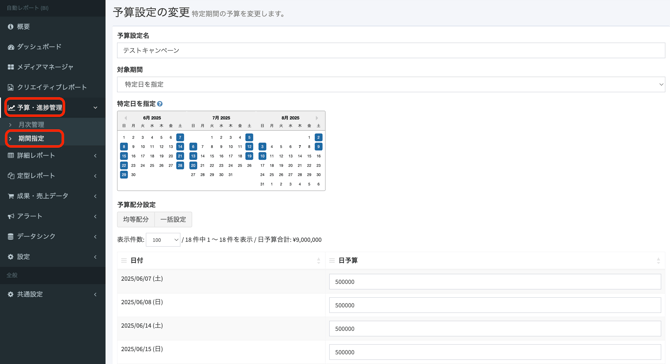Click the 2025/06/14 (土) date cell
This screenshot has width=670, height=364.
click(221, 329)
